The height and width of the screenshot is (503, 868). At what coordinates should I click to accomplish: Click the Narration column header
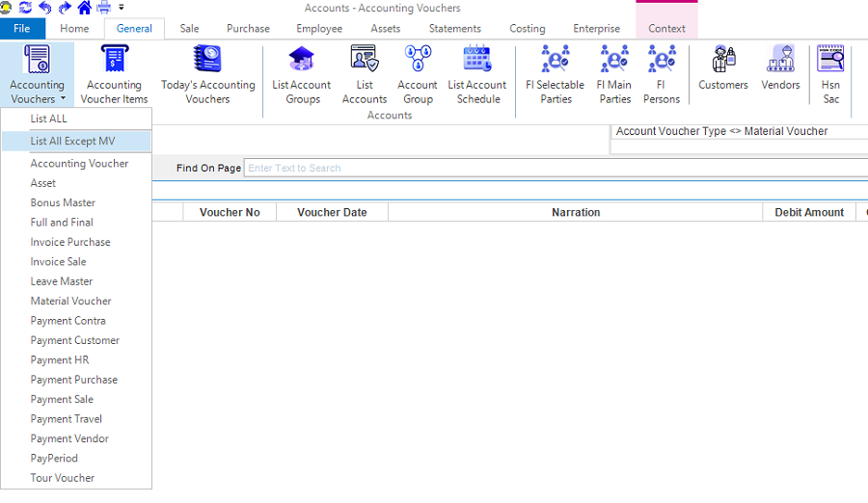pyautogui.click(x=576, y=212)
